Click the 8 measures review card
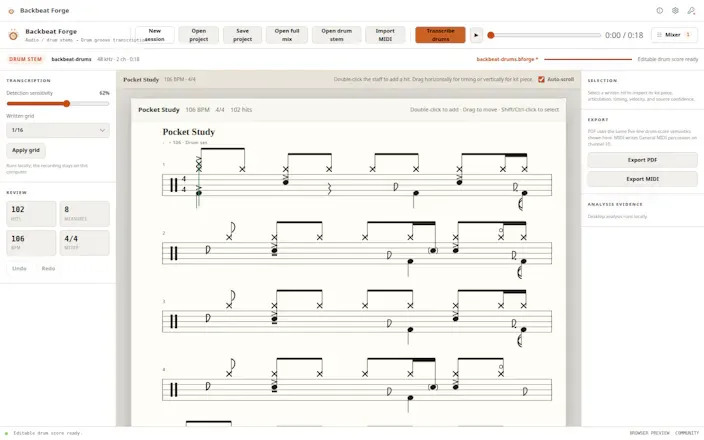Image resolution: width=704 pixels, height=440 pixels. (x=84, y=213)
